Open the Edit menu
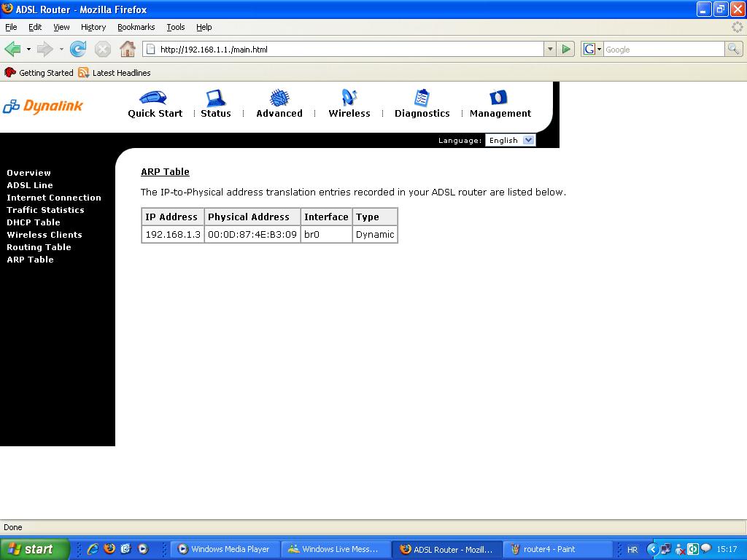 35,27
